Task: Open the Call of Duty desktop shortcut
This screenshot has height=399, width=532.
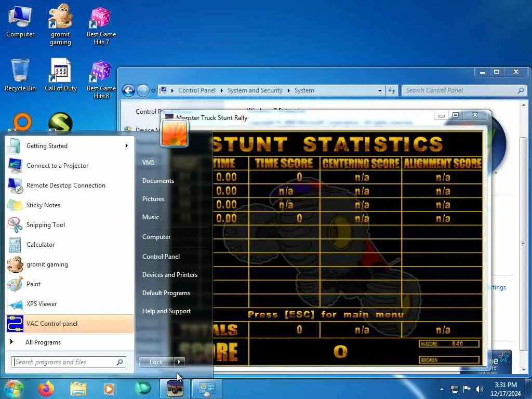Action: 61,75
